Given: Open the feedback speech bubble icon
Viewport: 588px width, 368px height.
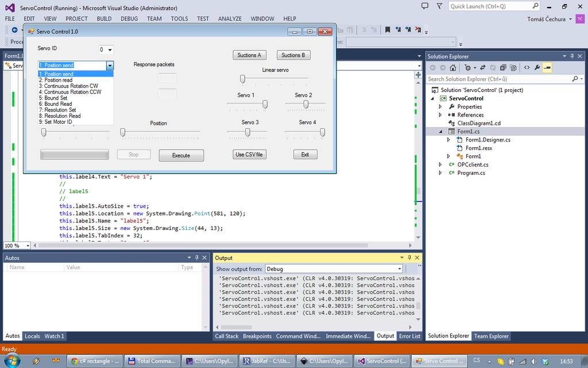Looking at the screenshot, I should point(425,6).
